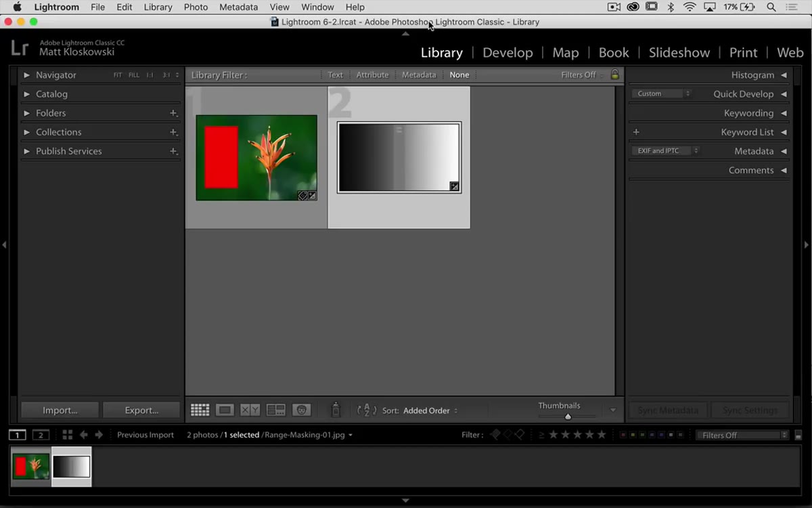Viewport: 812px width, 508px height.
Task: Add a new folder with plus icon
Action: pyautogui.click(x=174, y=113)
